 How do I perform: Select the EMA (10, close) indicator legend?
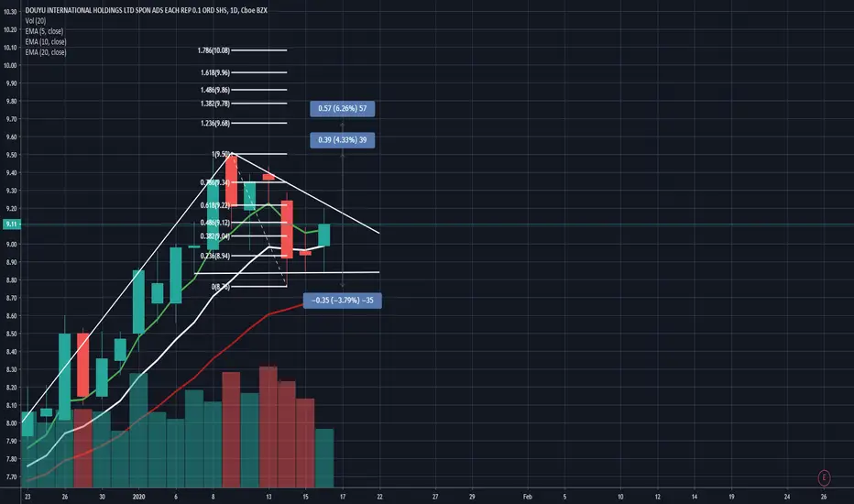click(46, 41)
